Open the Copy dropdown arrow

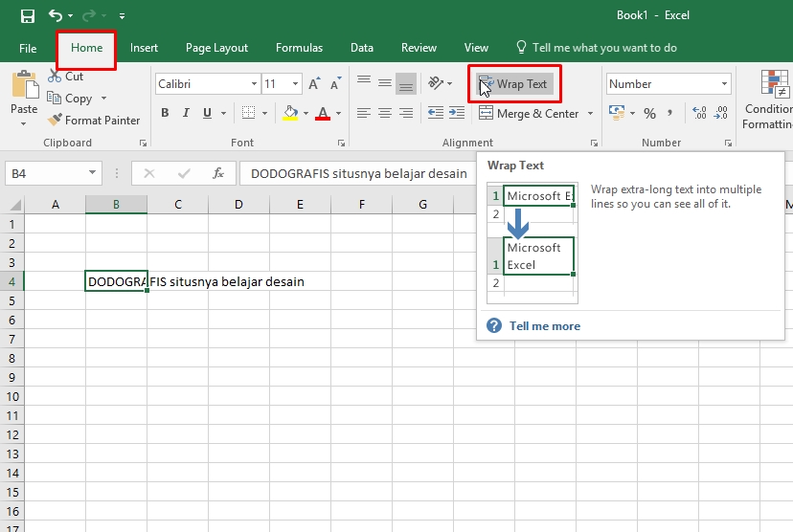coord(103,98)
